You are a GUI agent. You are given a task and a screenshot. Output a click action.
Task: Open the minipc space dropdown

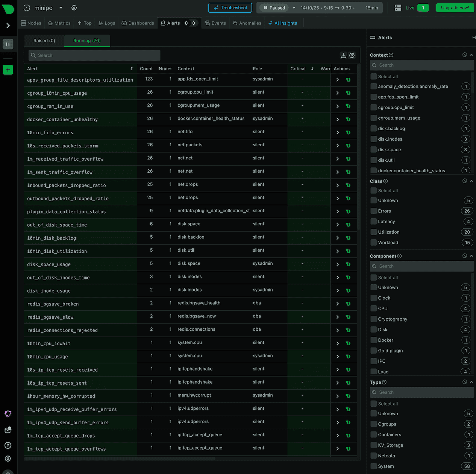61,8
